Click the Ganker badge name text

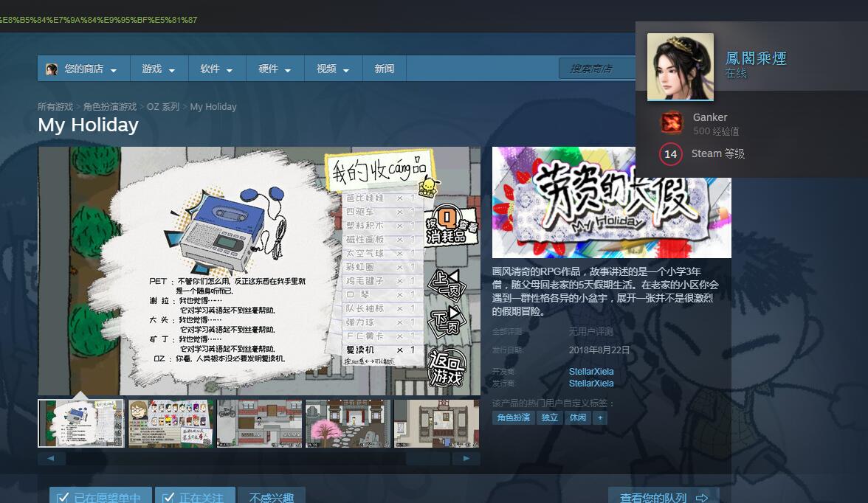710,117
